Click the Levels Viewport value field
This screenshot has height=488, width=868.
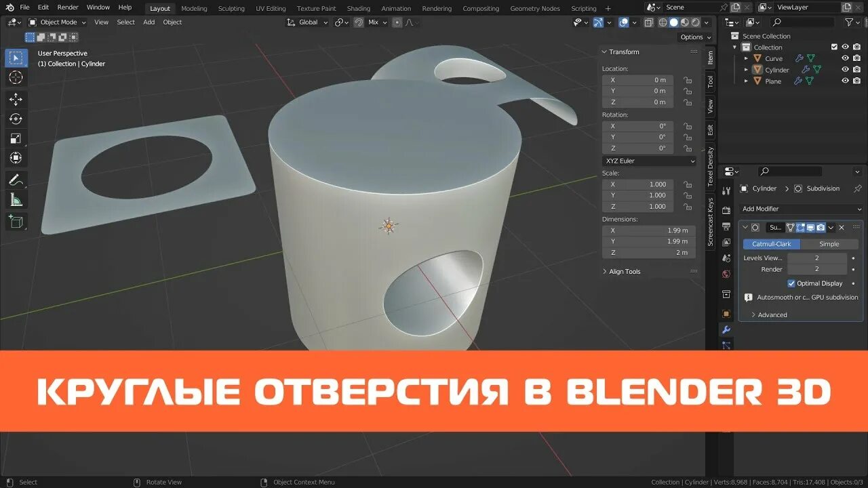click(x=817, y=258)
